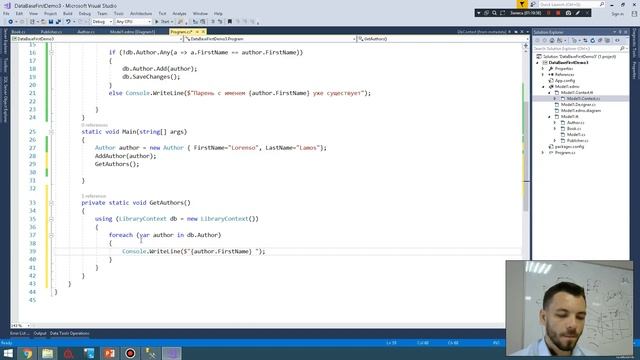Image resolution: width=640 pixels, height=360 pixels.
Task: Collapse the GetAuthors method outlining at line 33
Action: point(51,203)
